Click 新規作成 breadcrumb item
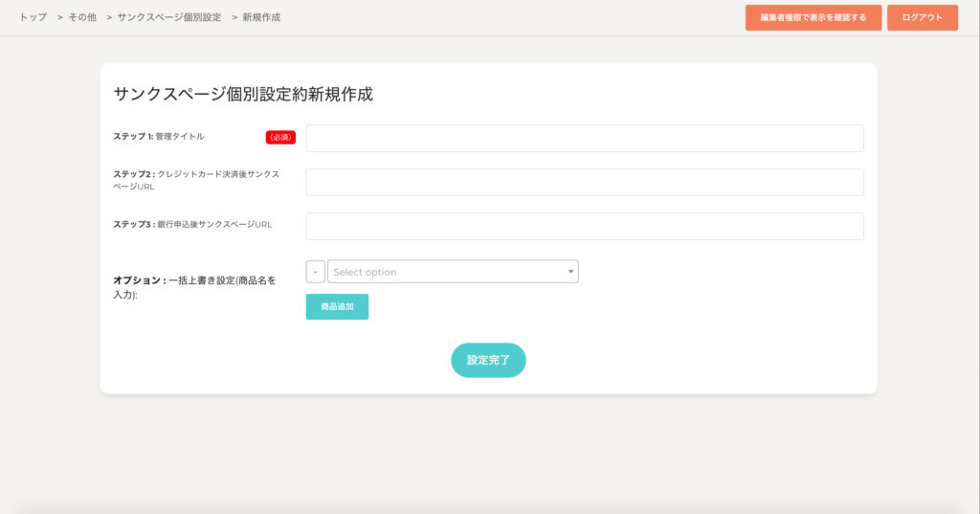The width and height of the screenshot is (980, 514). click(x=261, y=17)
